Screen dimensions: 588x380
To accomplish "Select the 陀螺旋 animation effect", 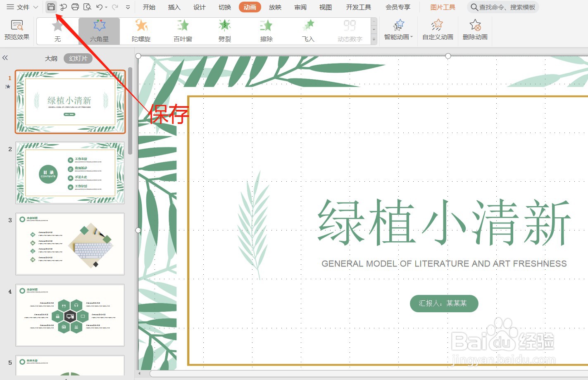I will click(x=141, y=30).
